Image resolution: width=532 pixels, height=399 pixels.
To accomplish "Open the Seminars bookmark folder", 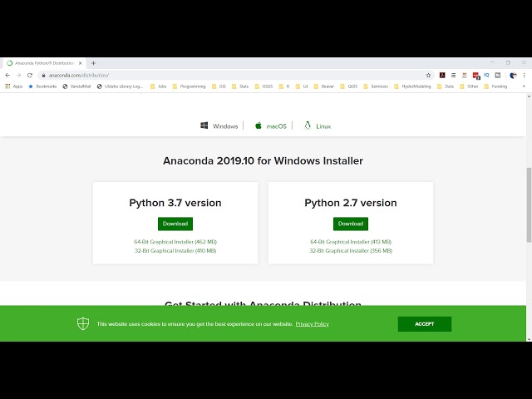I will click(x=376, y=86).
